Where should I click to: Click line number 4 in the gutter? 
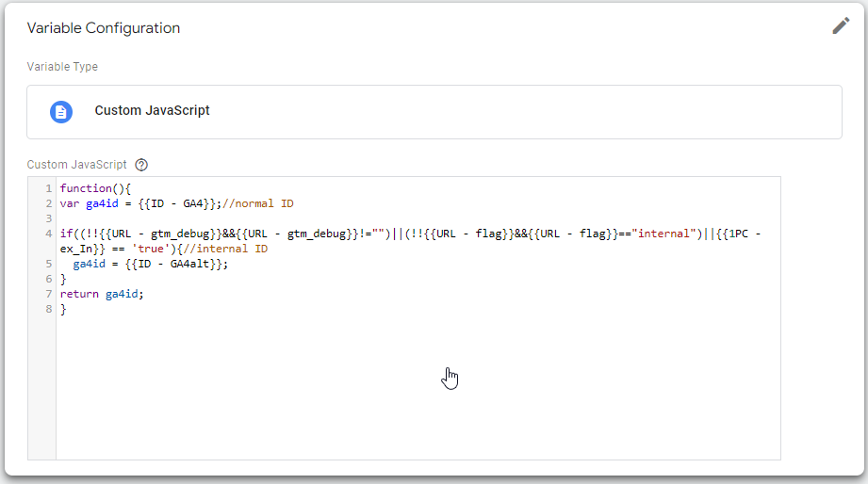click(47, 234)
